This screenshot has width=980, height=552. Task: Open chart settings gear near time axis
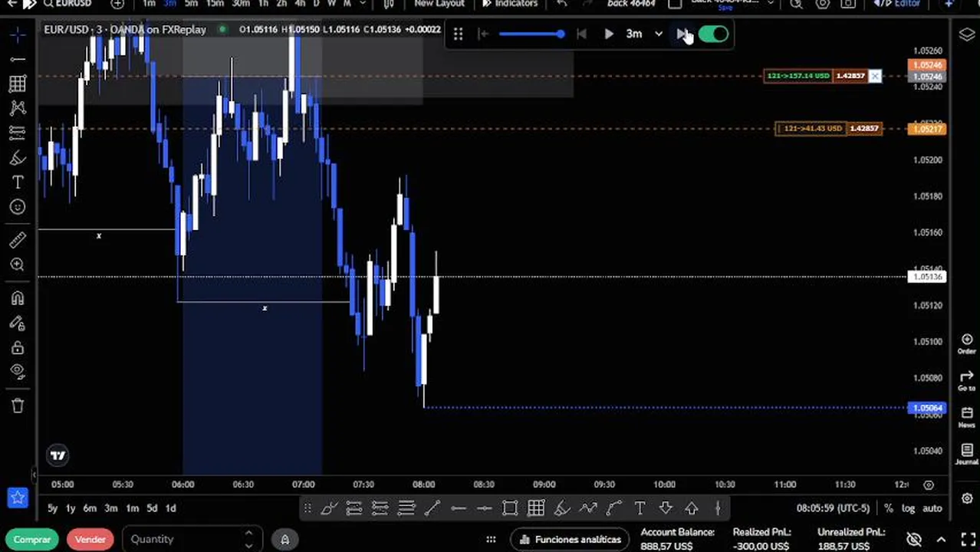pos(929,485)
